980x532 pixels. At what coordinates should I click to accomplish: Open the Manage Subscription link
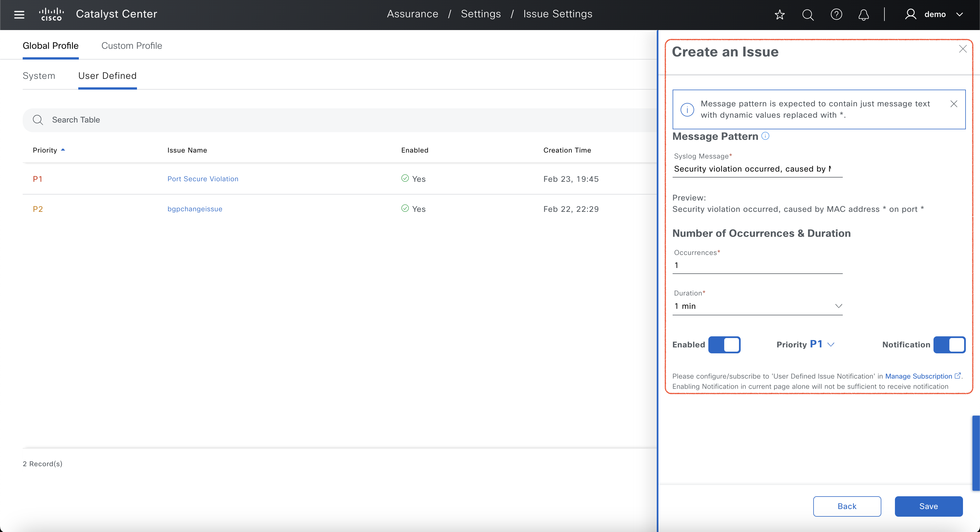click(x=918, y=376)
